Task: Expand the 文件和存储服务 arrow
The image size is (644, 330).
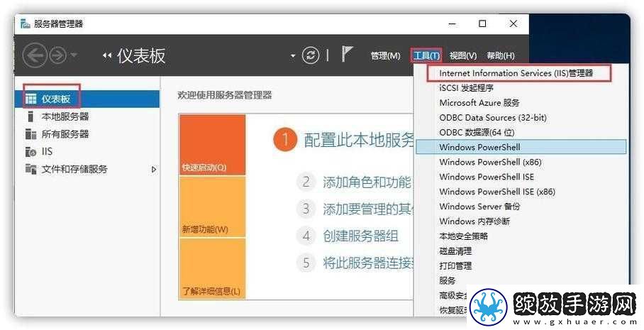Action: tap(154, 169)
